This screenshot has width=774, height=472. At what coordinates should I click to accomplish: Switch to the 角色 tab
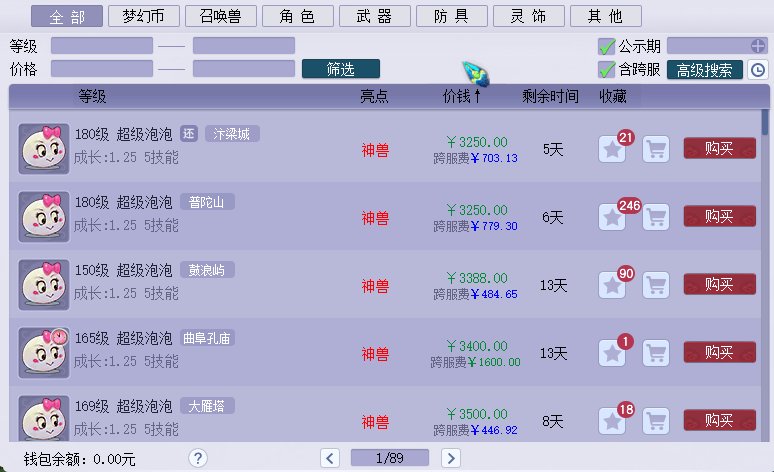pyautogui.click(x=298, y=16)
